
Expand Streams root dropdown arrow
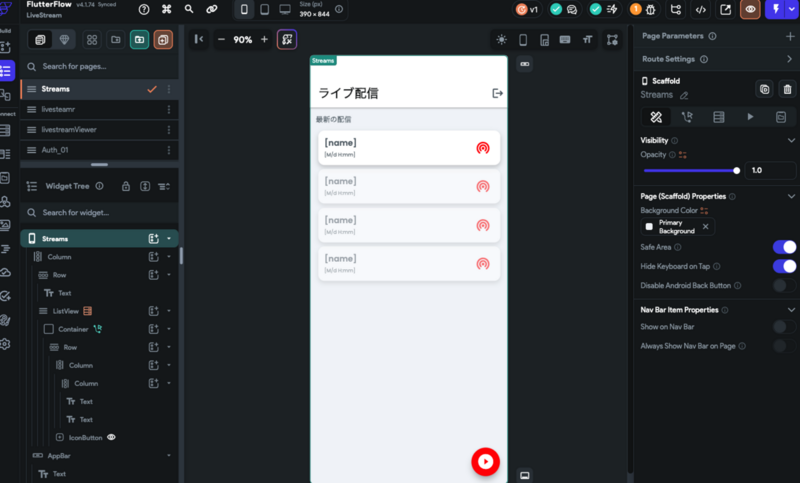[169, 239]
